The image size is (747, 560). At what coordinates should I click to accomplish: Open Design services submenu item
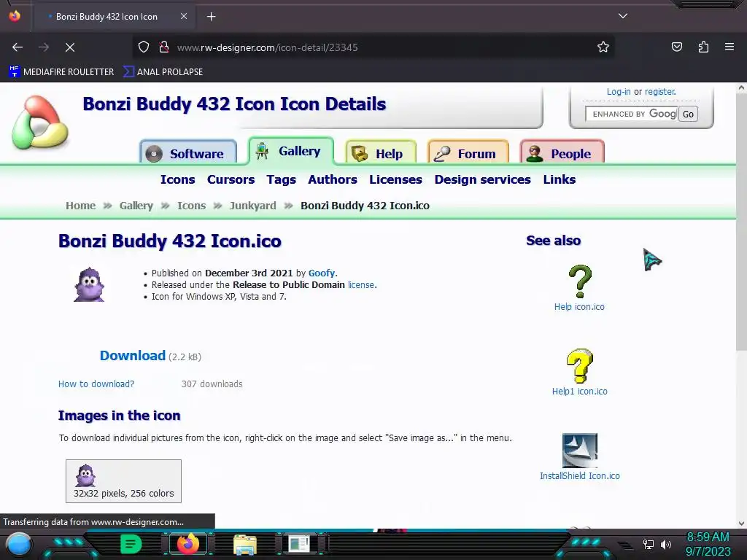point(483,179)
